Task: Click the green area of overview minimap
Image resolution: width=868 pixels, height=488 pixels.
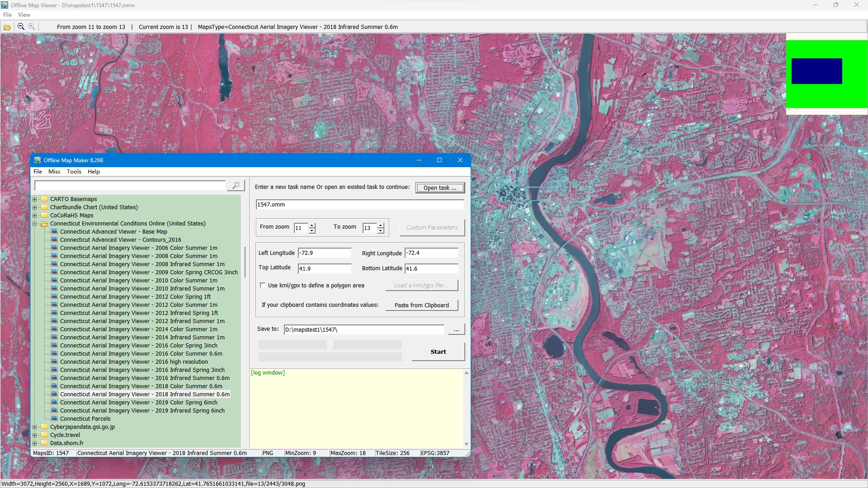Action: coord(826,96)
